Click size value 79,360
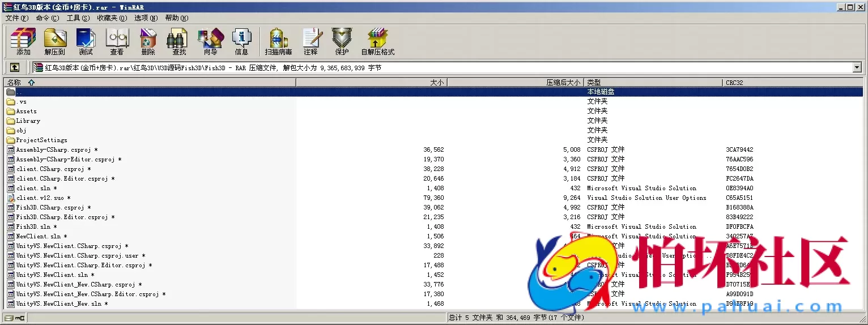 click(433, 198)
